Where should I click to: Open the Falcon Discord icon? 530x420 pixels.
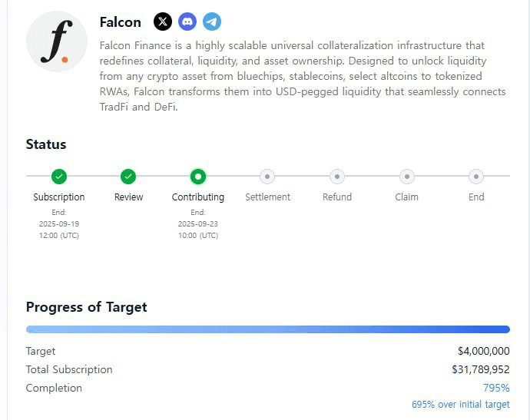[187, 21]
